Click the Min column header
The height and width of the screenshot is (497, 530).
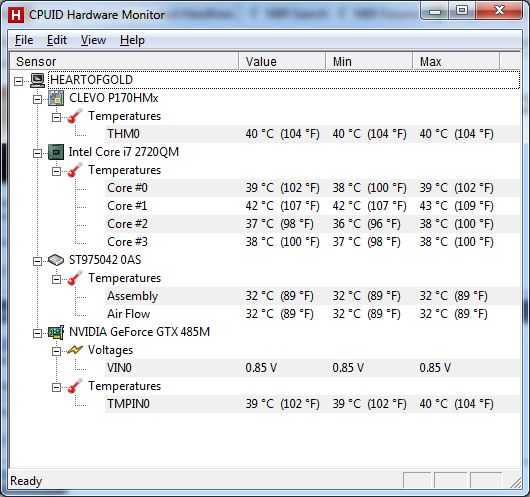point(369,62)
